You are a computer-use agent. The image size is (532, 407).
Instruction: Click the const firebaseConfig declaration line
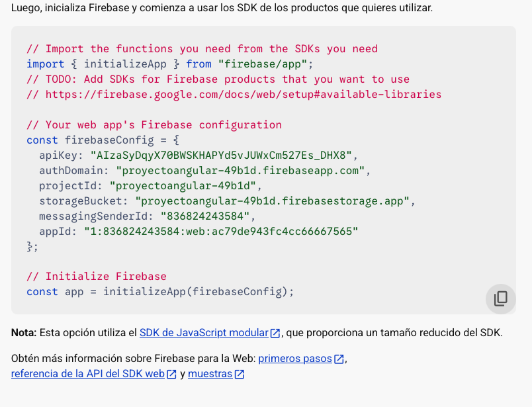(103, 140)
